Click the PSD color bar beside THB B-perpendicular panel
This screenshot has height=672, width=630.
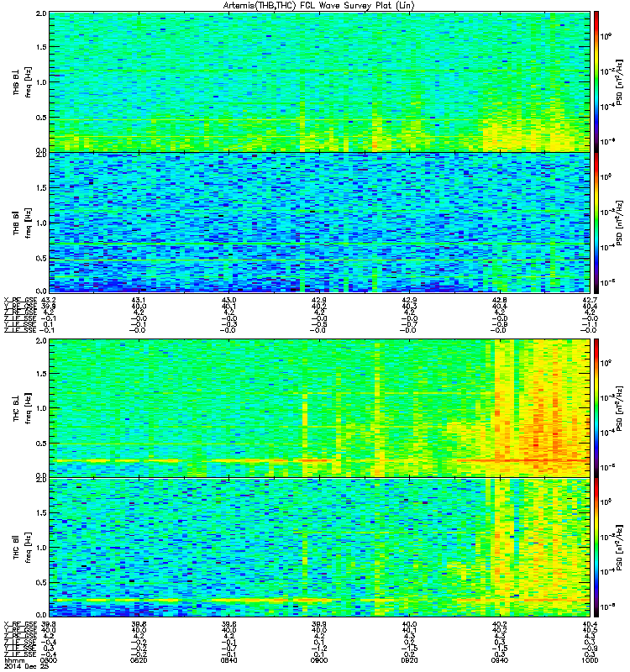[x=596, y=81]
